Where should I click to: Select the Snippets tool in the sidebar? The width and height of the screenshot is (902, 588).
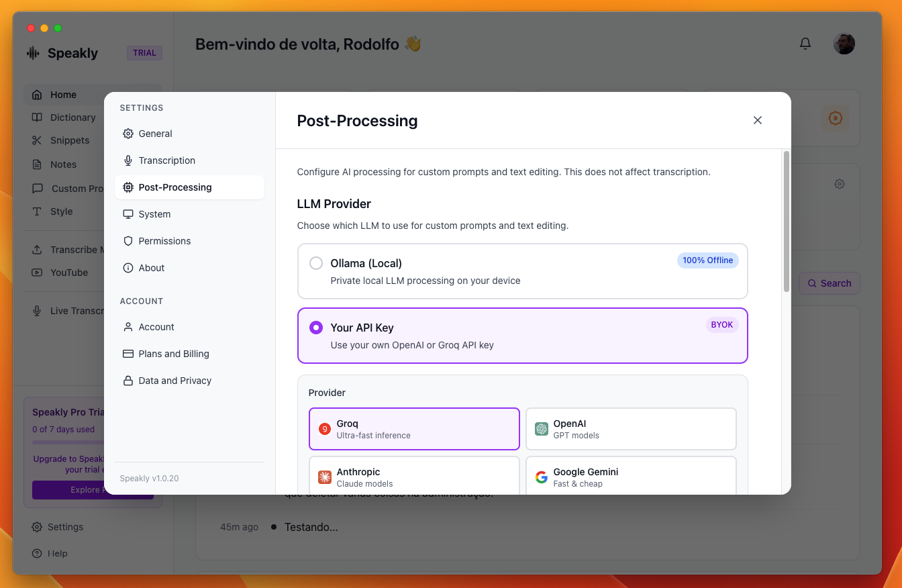tap(70, 140)
